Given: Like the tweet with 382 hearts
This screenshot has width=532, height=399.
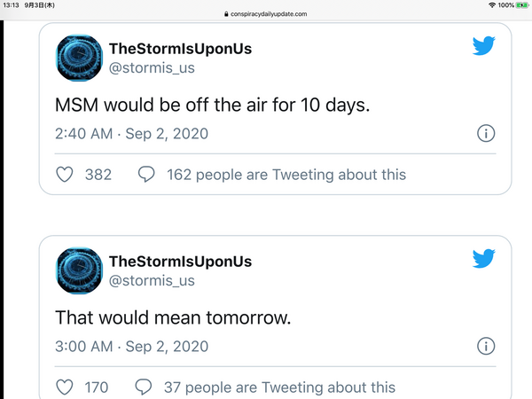Looking at the screenshot, I should [x=65, y=175].
